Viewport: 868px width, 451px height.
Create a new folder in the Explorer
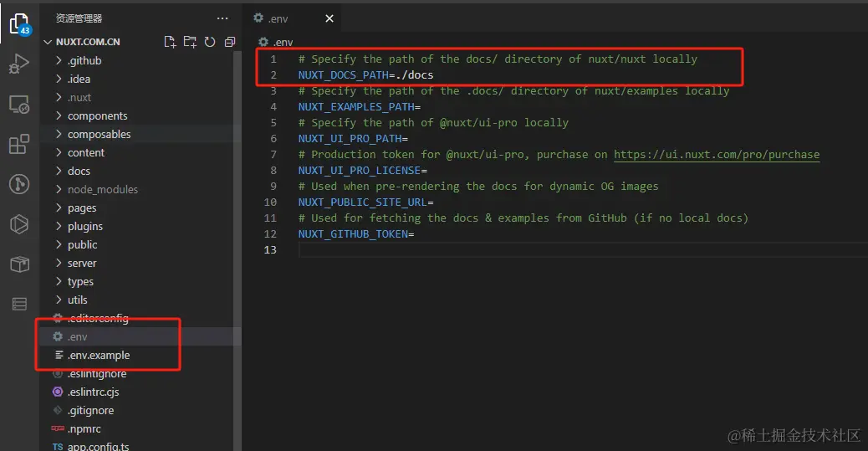(x=190, y=42)
